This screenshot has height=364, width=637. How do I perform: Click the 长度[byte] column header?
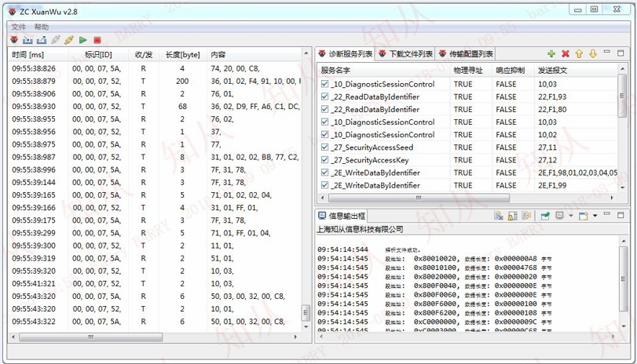tap(182, 55)
